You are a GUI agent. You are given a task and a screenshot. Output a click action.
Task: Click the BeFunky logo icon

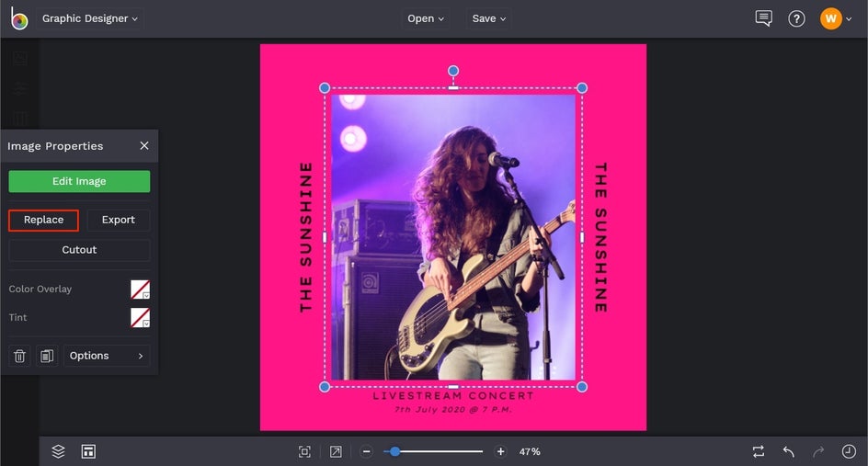click(x=19, y=18)
